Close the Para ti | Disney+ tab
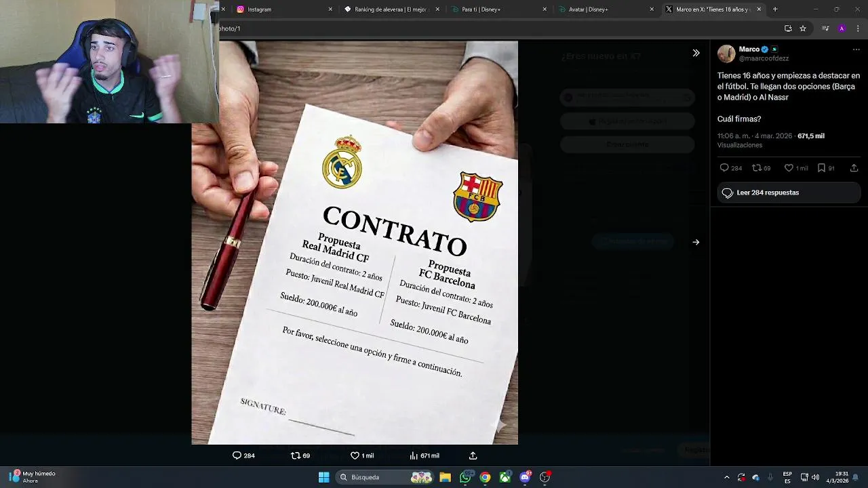868x488 pixels. tap(545, 9)
